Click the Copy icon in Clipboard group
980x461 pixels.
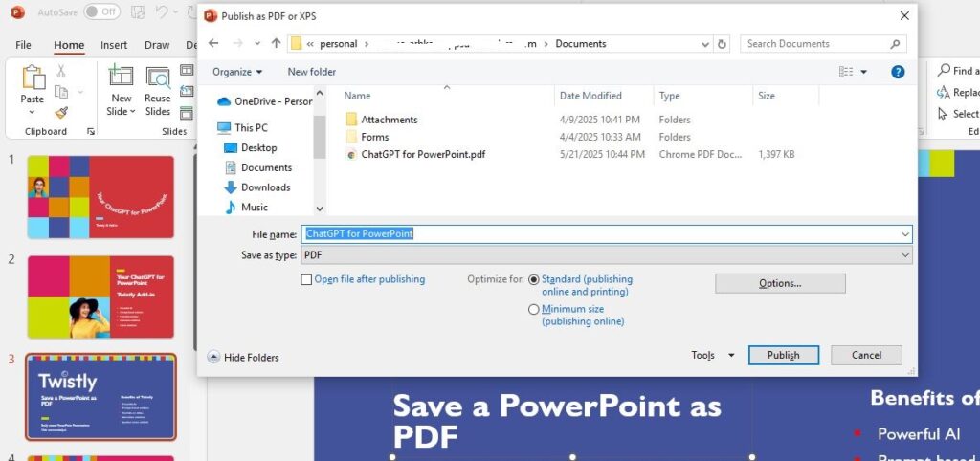tap(61, 92)
